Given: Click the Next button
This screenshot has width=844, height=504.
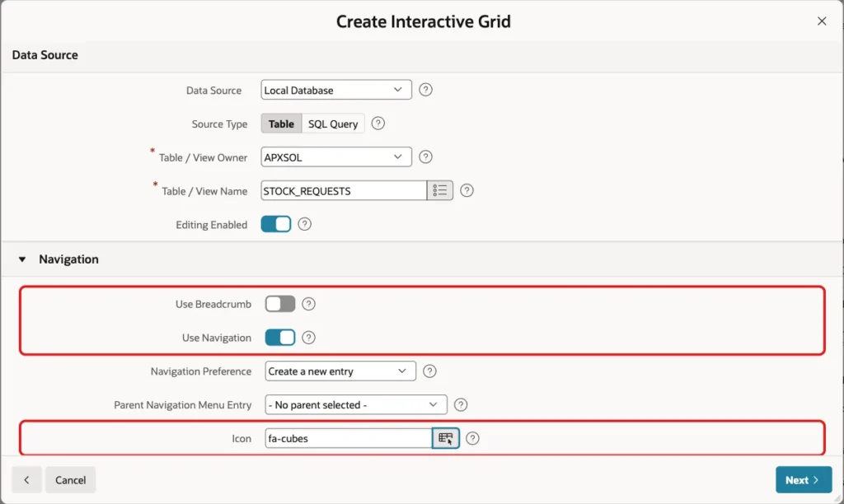Looking at the screenshot, I should tap(804, 480).
